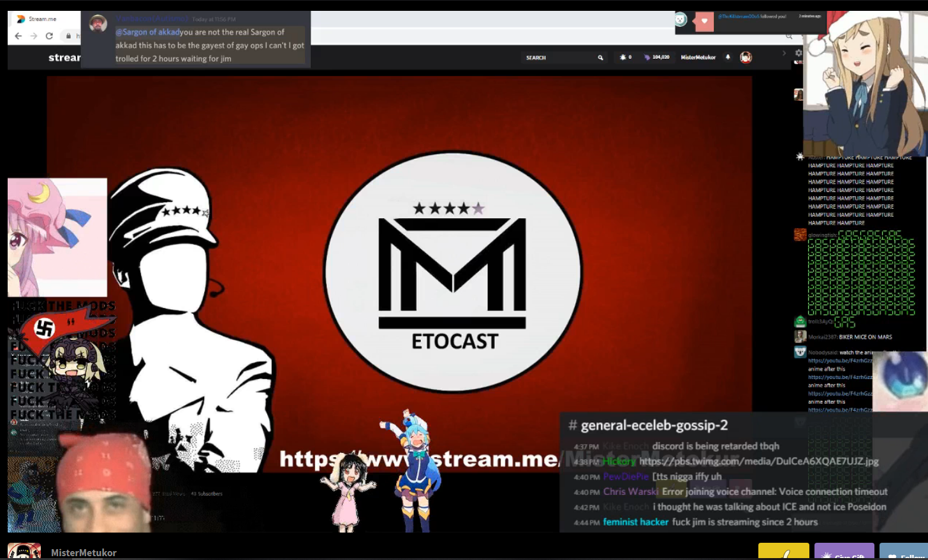Click the Nobodysaid username in chat
Viewport: 928px width, 560px height.
[823, 353]
